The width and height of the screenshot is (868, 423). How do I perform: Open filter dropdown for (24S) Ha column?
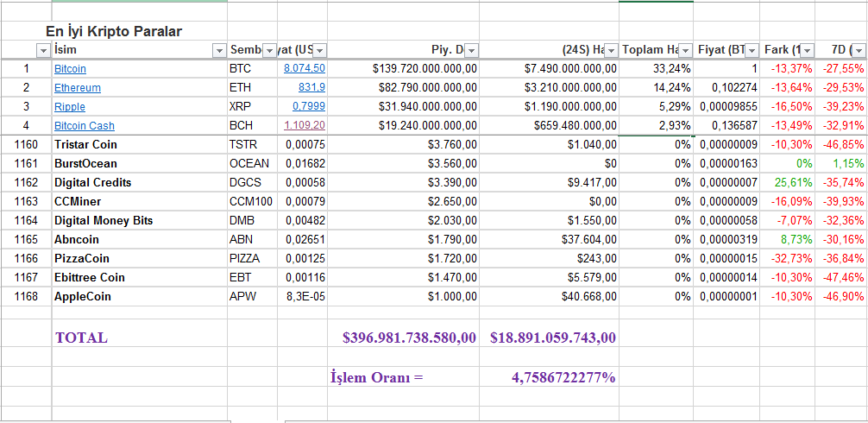click(x=611, y=51)
